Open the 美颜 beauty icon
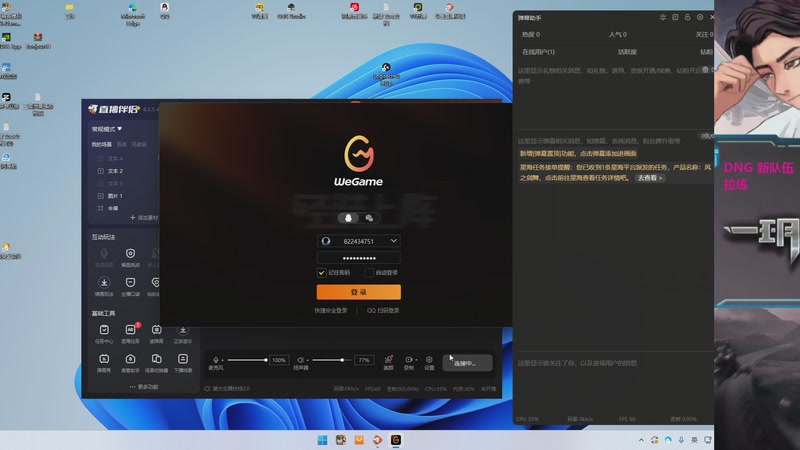 388,360
